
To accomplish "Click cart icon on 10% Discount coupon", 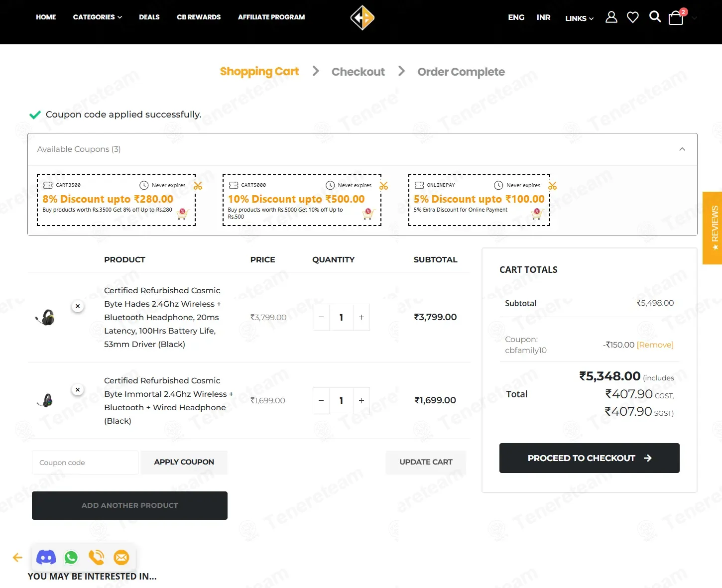I will pos(368,214).
